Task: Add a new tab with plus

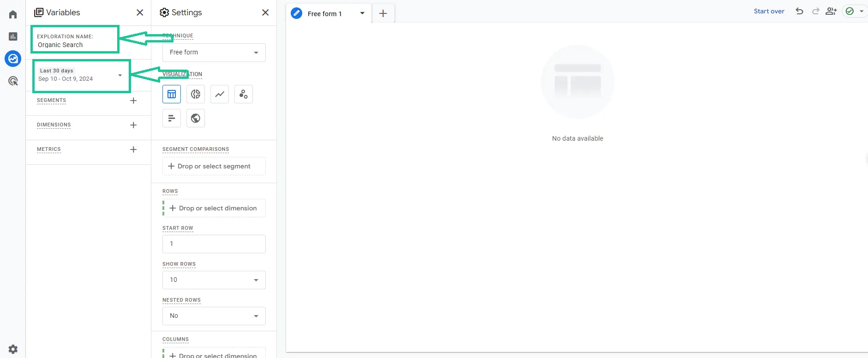Action: [x=383, y=14]
